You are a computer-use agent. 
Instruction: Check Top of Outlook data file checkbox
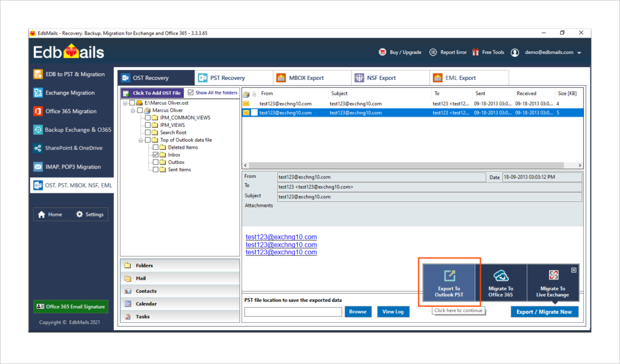point(148,140)
